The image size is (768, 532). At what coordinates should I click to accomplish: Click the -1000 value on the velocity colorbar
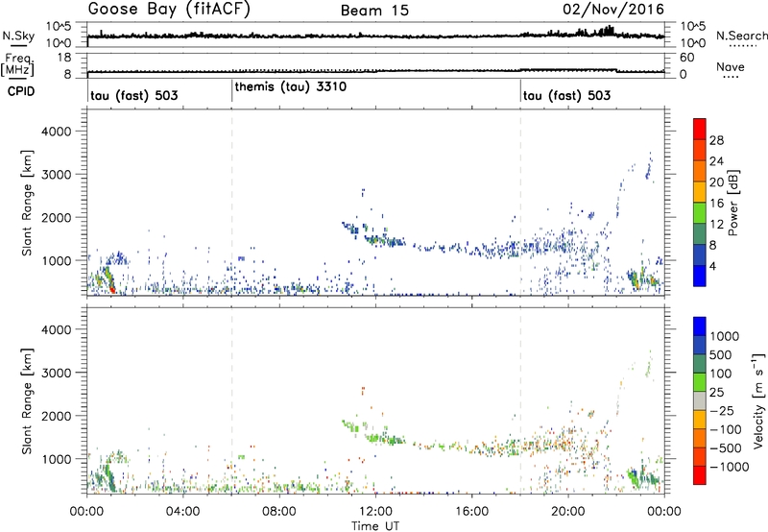[729, 467]
